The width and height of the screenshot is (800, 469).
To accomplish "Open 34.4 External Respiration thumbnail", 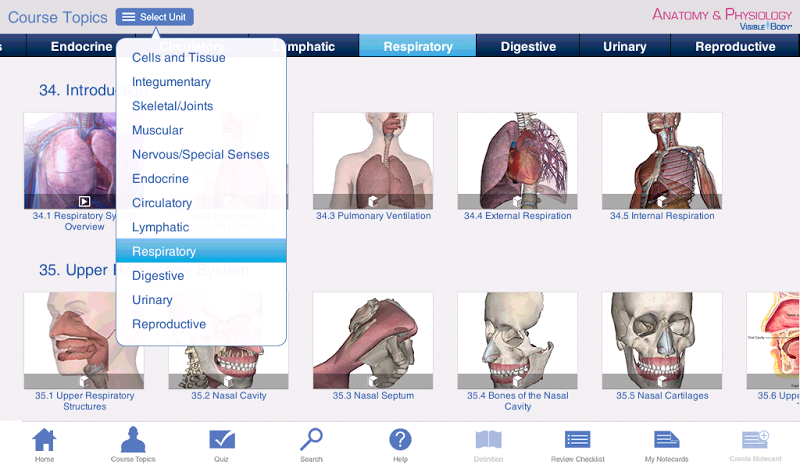I will pyautogui.click(x=517, y=160).
